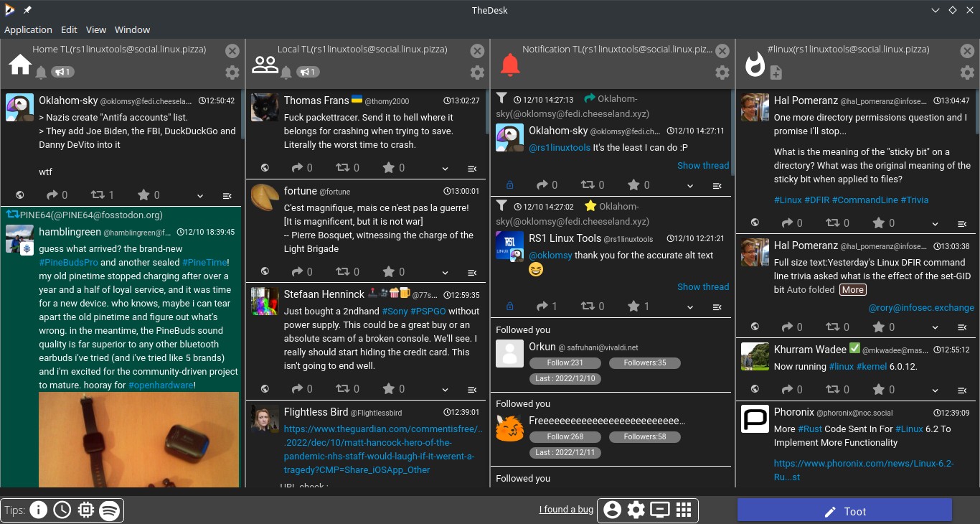Show thread for "accurate alt text" post
The image size is (980, 524).
tap(703, 286)
